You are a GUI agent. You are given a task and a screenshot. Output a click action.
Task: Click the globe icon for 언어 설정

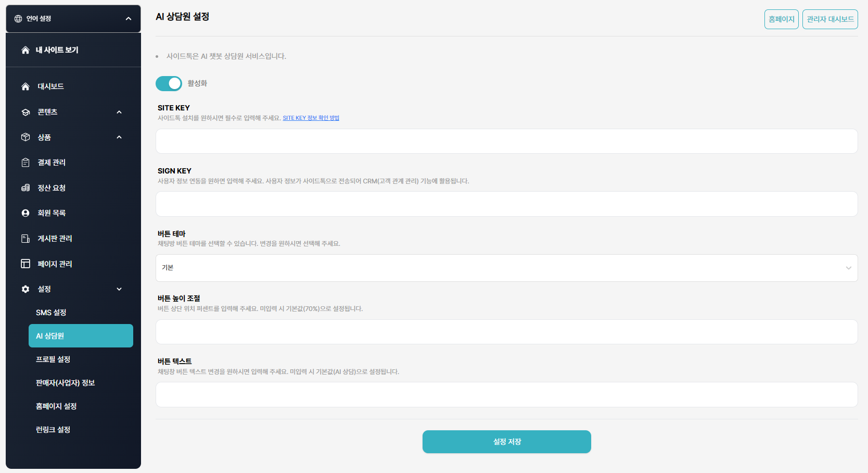coord(18,19)
